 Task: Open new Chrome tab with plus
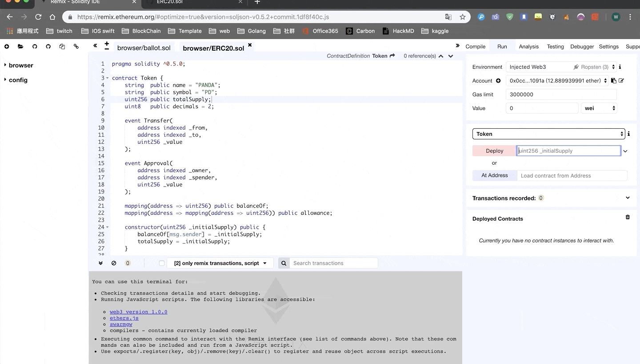(257, 2)
